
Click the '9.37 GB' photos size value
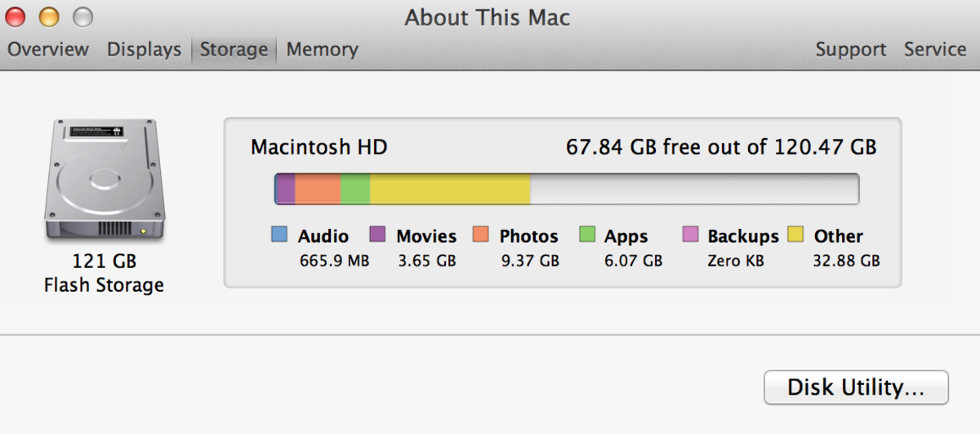pos(530,262)
